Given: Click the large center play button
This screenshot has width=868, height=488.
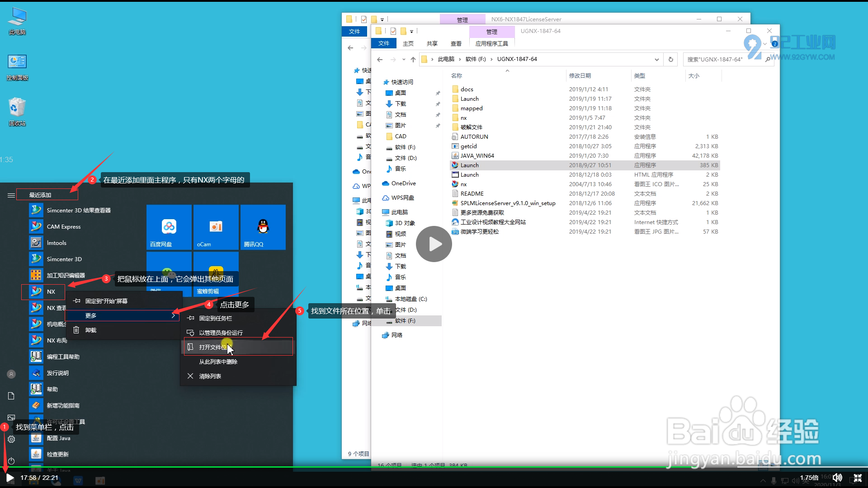Looking at the screenshot, I should [434, 244].
